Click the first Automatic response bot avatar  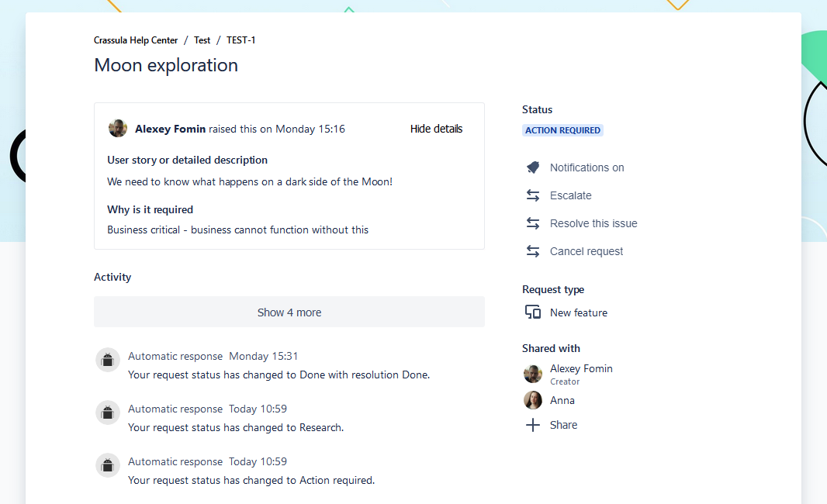108,360
